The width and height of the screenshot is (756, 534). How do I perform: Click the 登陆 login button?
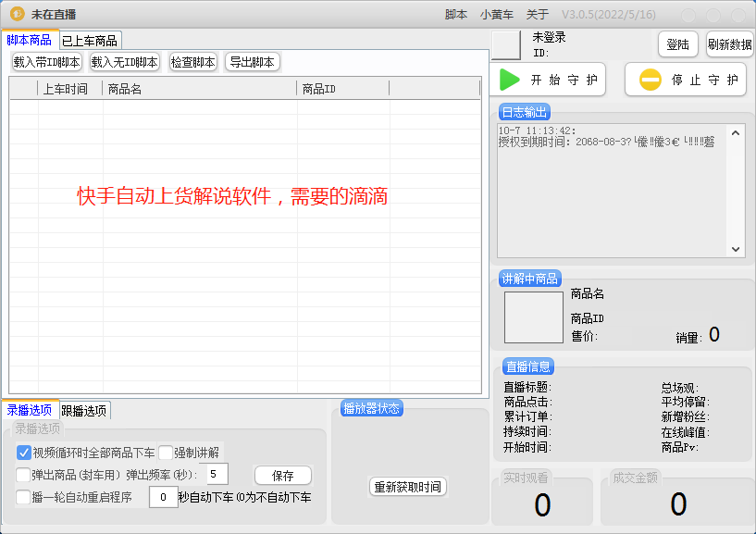[678, 44]
